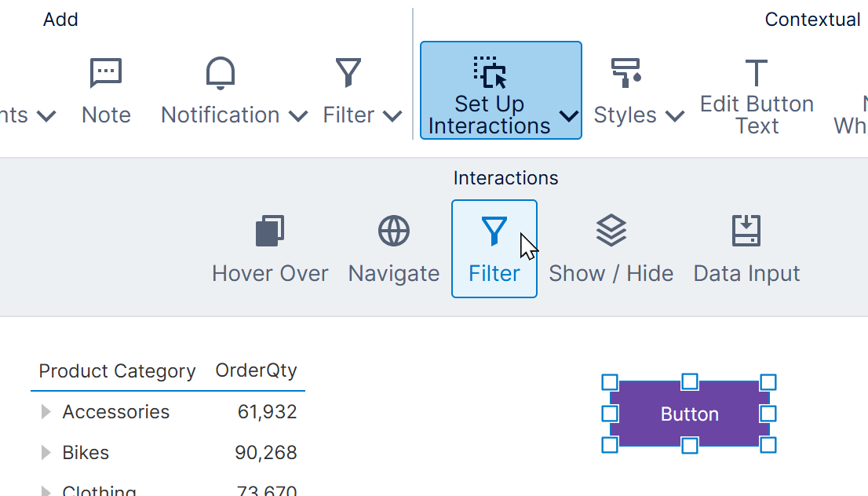Click the bottom-right resize handle of Button
Viewport: 868px width, 496px height.
pos(768,445)
